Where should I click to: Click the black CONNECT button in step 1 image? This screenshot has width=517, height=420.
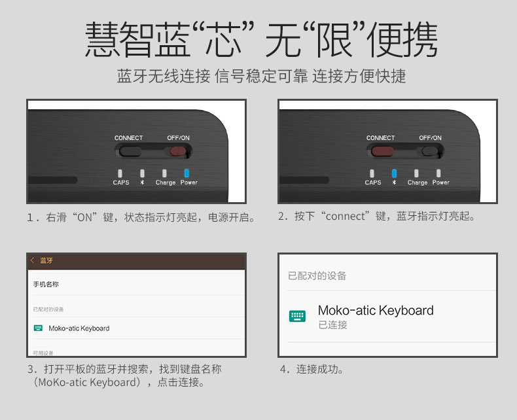click(x=130, y=151)
